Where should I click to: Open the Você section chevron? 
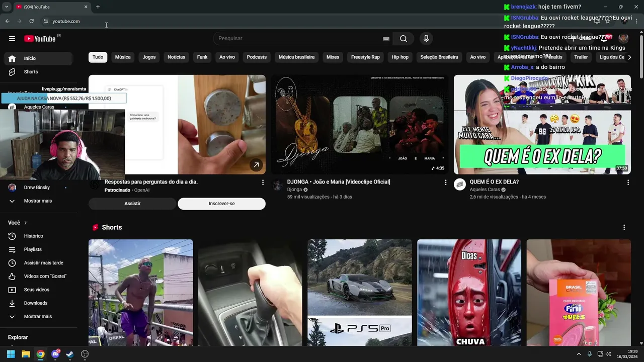[x=25, y=223]
